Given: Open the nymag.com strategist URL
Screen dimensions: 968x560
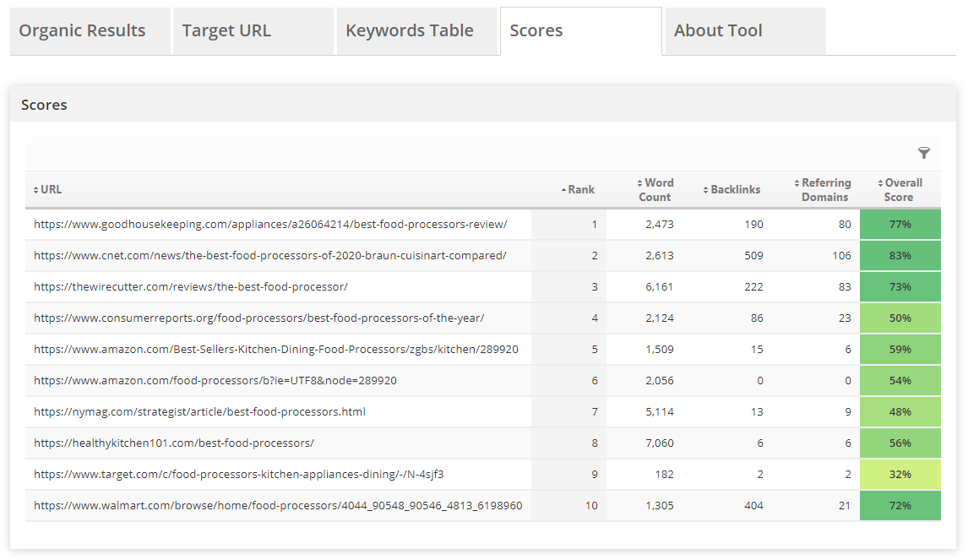Looking at the screenshot, I should 199,412.
